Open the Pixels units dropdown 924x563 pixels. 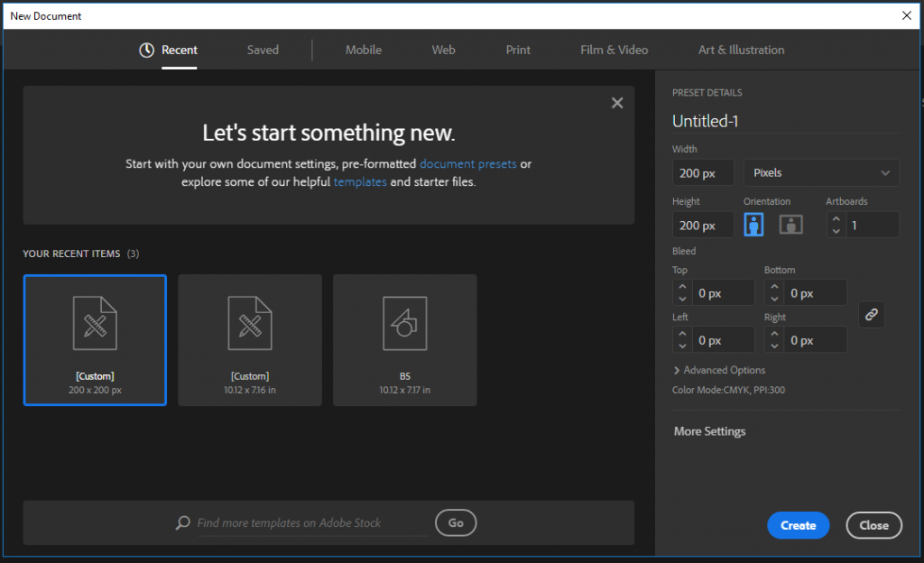(x=821, y=172)
